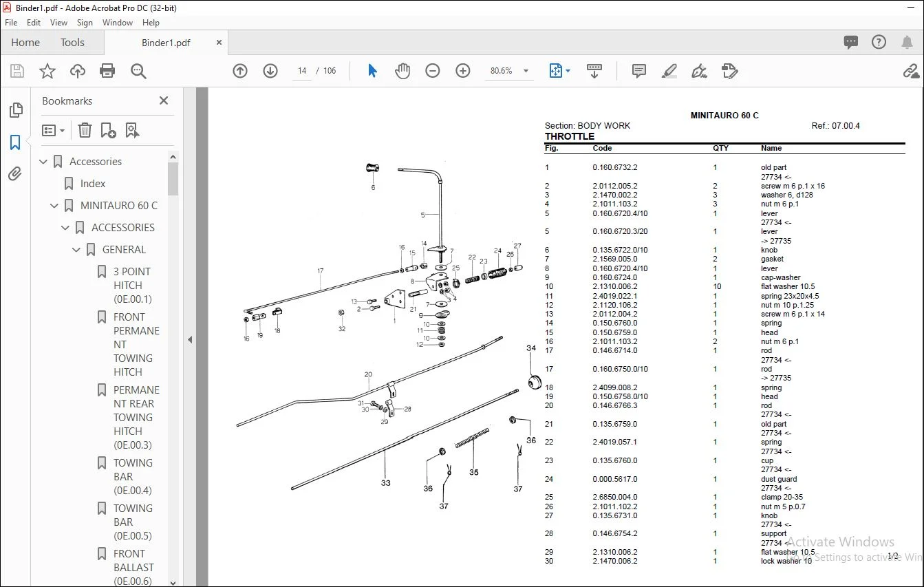Save the file using the floppy disk icon
The width and height of the screenshot is (924, 587).
[x=17, y=71]
